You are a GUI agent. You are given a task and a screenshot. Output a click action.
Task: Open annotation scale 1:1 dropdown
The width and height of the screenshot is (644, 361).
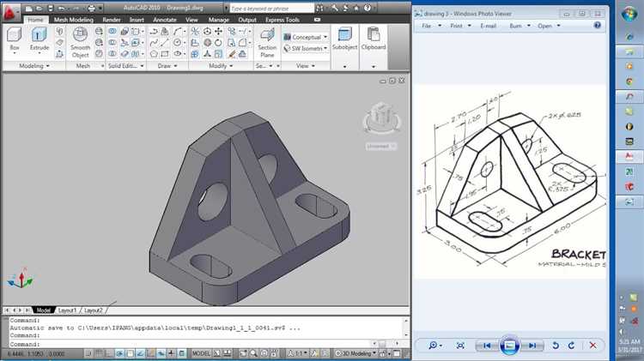[x=298, y=353]
